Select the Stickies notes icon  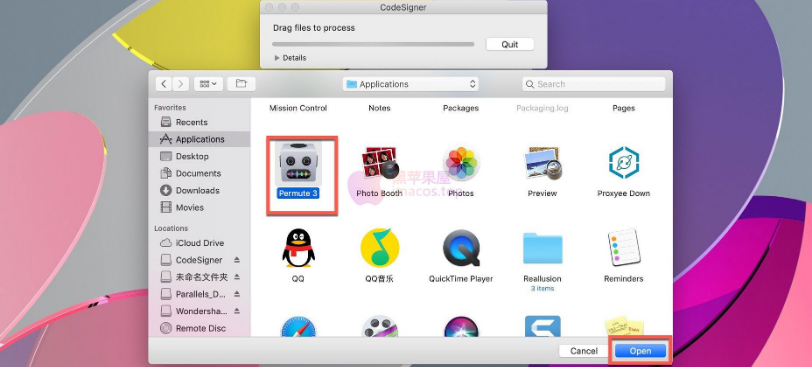coord(624,327)
